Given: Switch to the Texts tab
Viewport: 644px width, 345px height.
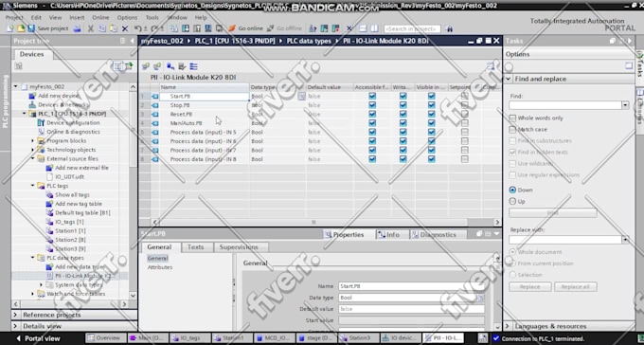Looking at the screenshot, I should (195, 247).
